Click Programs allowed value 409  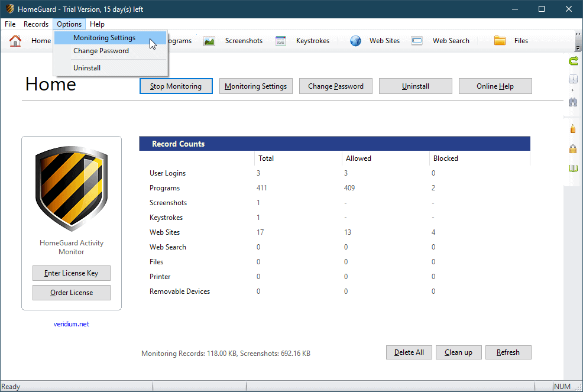click(x=349, y=188)
